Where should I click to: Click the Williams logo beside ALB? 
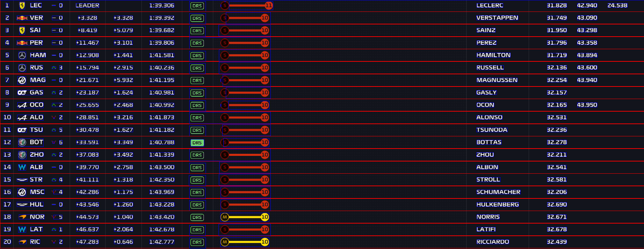click(22, 167)
